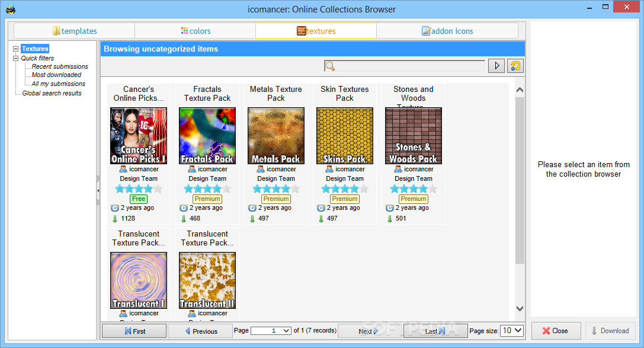Click star rating of Stones and Woods

[413, 189]
